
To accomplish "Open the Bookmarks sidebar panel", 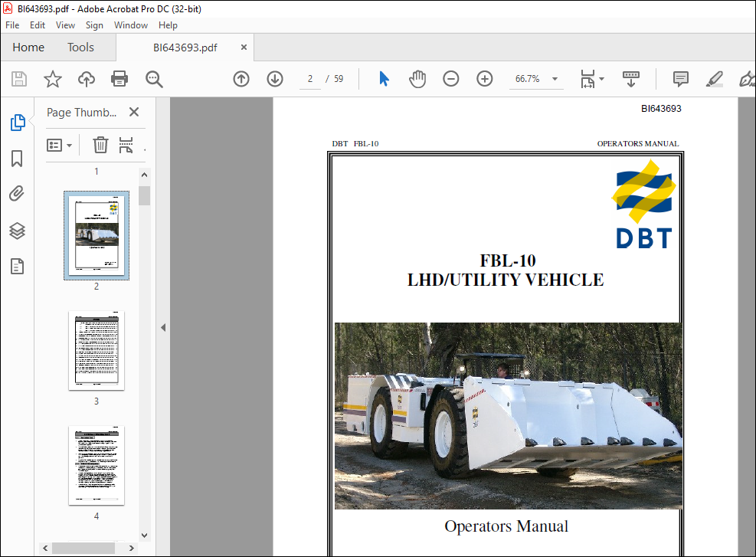I will [x=17, y=158].
